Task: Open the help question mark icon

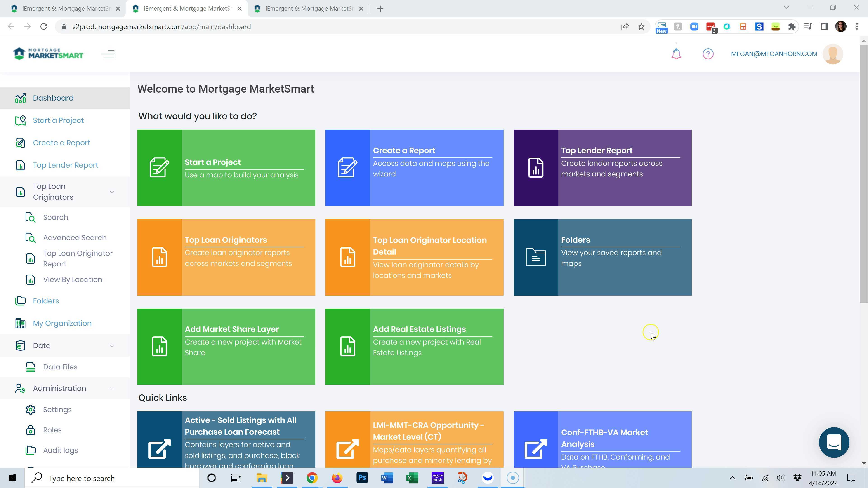Action: 708,54
